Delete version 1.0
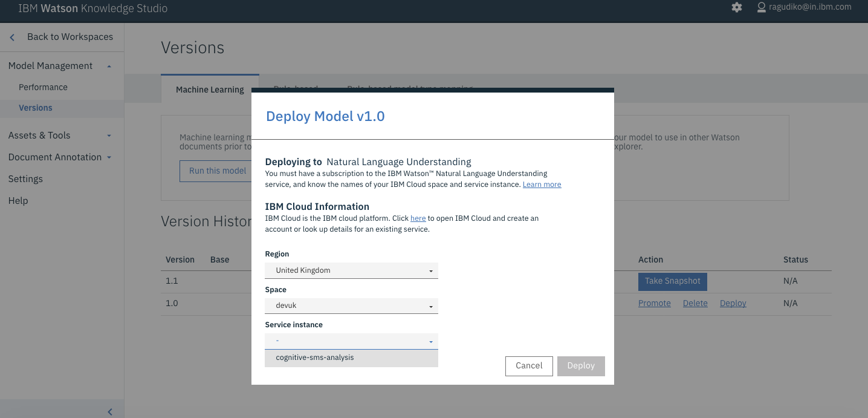This screenshot has width=868, height=418. point(695,304)
